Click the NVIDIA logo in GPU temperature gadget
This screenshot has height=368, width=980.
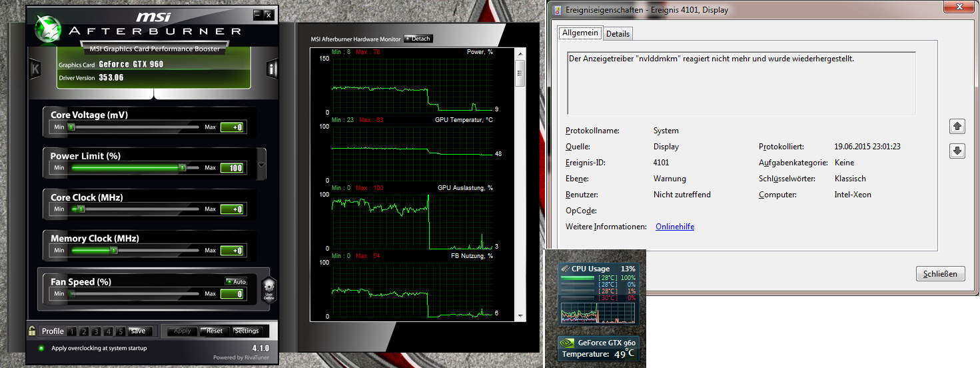pos(568,343)
